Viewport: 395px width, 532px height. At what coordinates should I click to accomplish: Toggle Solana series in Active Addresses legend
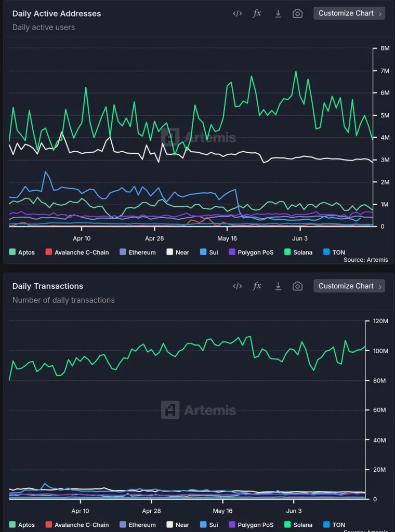298,252
